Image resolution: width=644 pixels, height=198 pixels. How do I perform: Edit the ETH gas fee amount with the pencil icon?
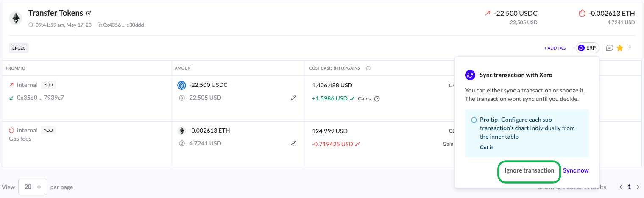point(293,143)
